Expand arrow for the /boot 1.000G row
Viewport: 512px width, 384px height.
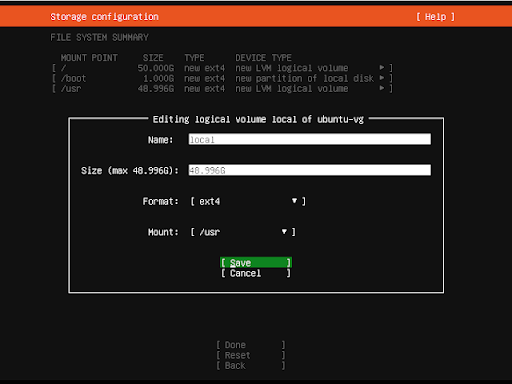point(382,78)
